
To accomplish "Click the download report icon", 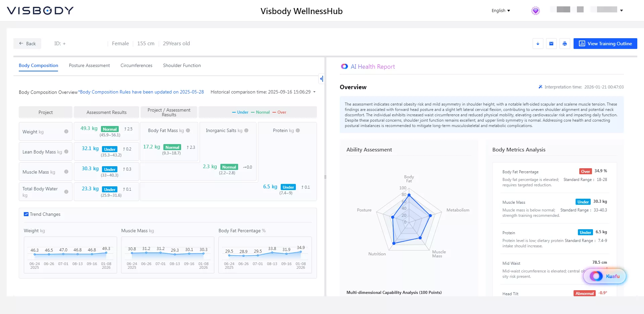I will coord(538,44).
